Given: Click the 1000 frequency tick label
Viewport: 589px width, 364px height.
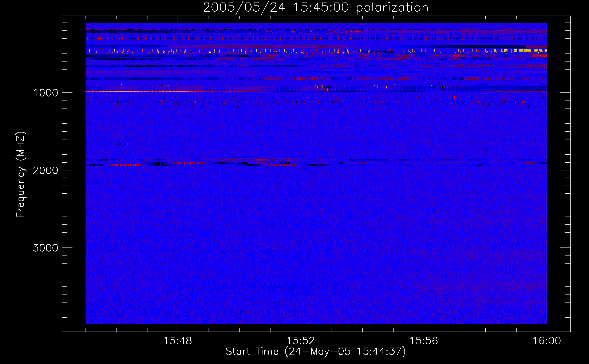Looking at the screenshot, I should pos(46,93).
